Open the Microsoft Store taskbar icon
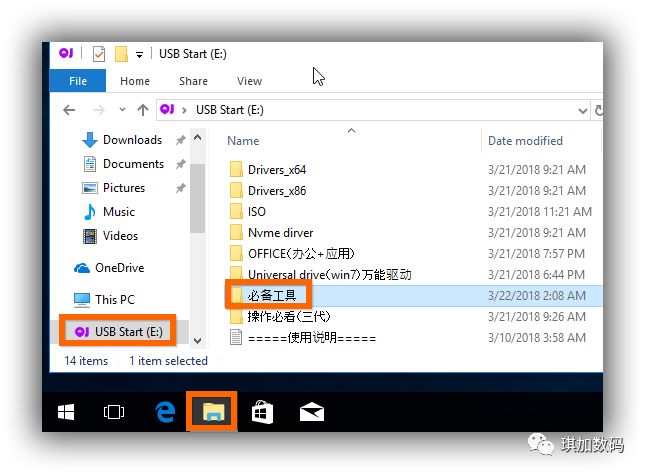645x474 pixels. [262, 411]
